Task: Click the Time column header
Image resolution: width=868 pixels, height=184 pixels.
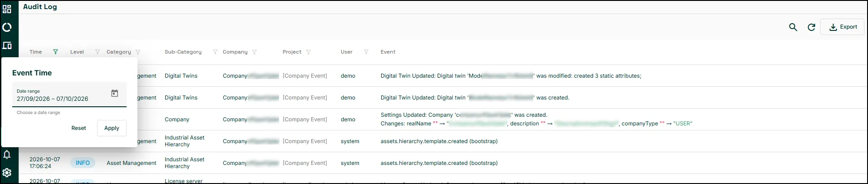Action: pyautogui.click(x=36, y=52)
